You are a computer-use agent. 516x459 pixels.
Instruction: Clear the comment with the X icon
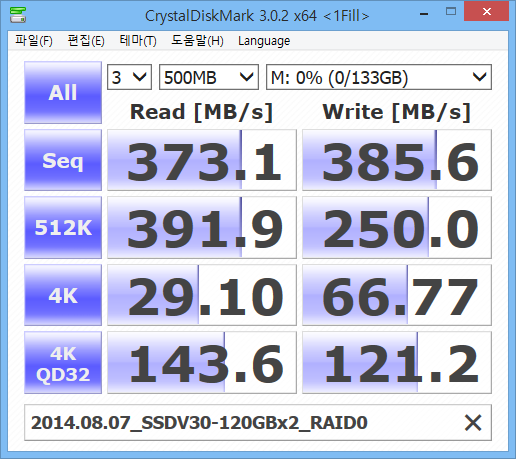473,423
